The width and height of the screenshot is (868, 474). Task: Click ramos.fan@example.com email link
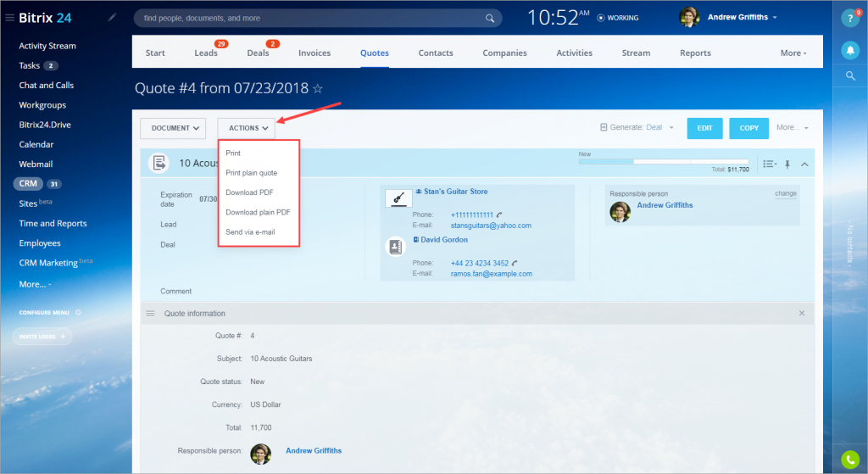(492, 274)
